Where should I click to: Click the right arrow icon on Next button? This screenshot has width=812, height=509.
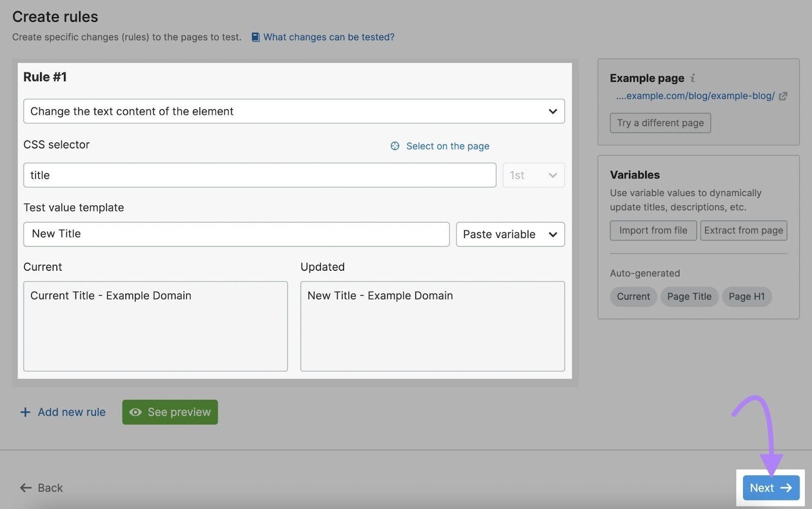[786, 488]
